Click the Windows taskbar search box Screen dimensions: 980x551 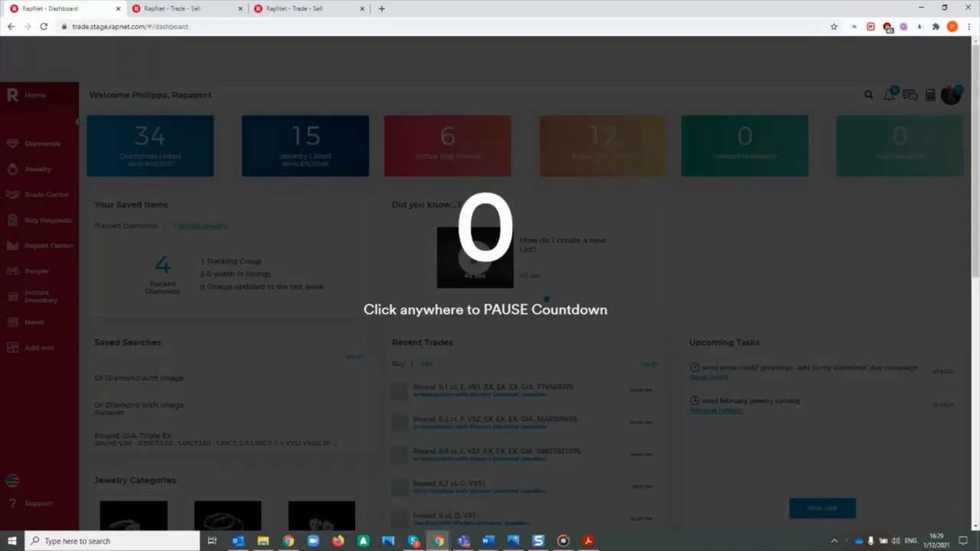coord(113,541)
